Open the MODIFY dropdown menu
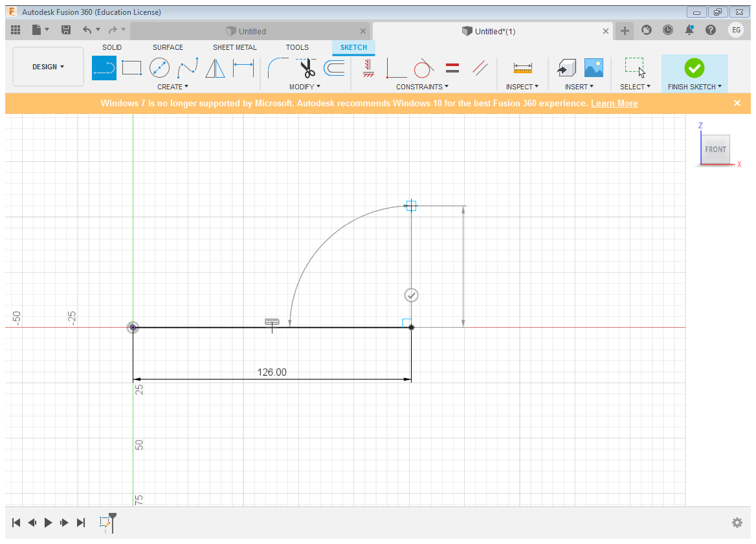Screen dimensions: 756x544 pos(304,87)
